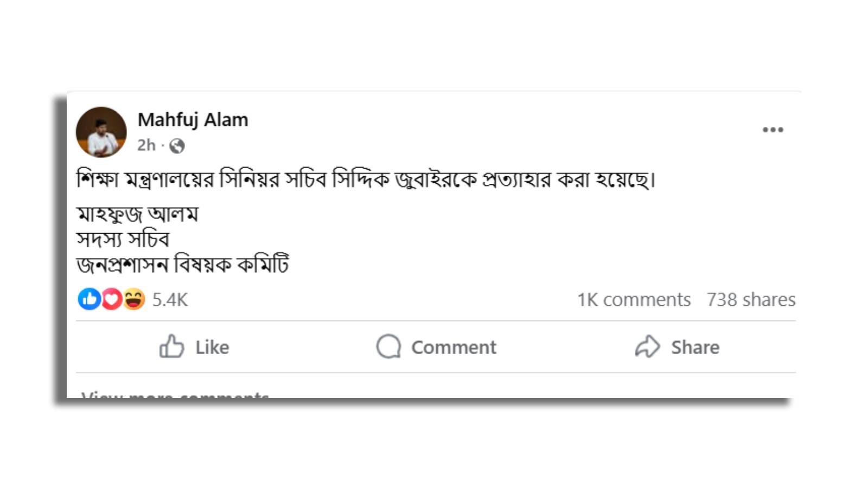Click the 1K comments link
Screen dimensions: 868x488
[x=633, y=299]
